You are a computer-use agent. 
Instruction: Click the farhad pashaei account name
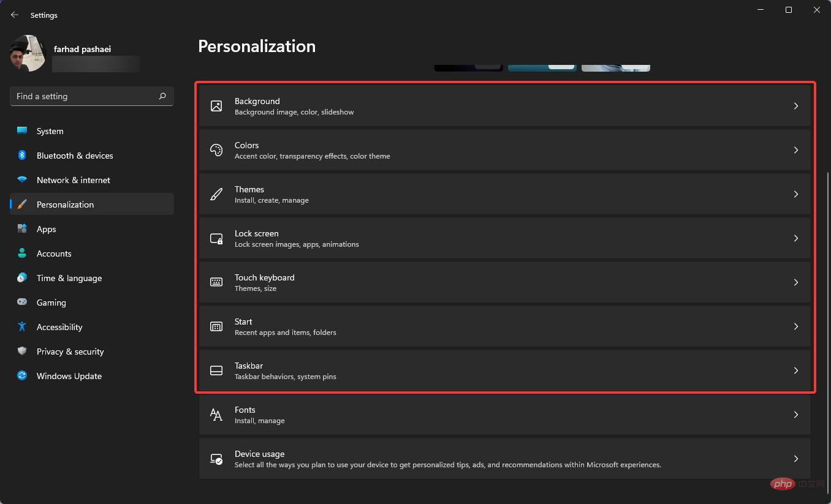click(x=82, y=49)
